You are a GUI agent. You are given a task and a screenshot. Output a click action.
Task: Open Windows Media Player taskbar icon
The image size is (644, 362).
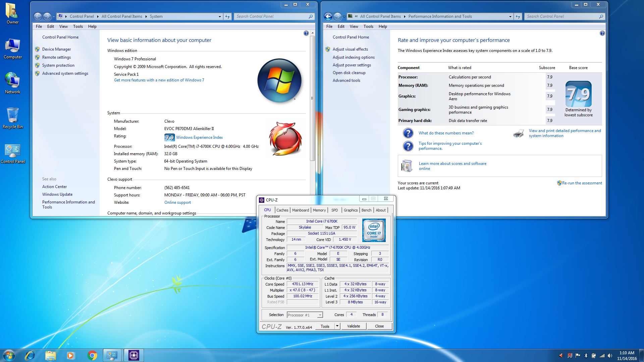70,355
